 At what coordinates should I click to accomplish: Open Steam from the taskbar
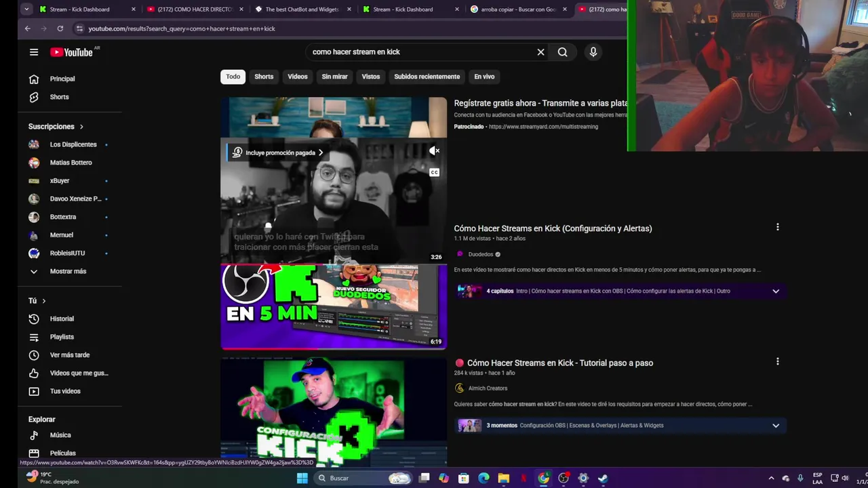(x=603, y=478)
